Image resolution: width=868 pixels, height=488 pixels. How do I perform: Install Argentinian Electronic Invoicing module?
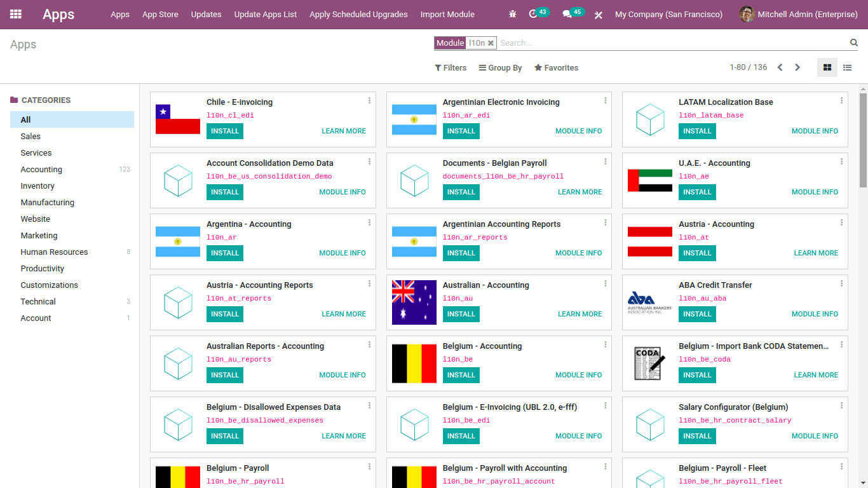coord(461,131)
